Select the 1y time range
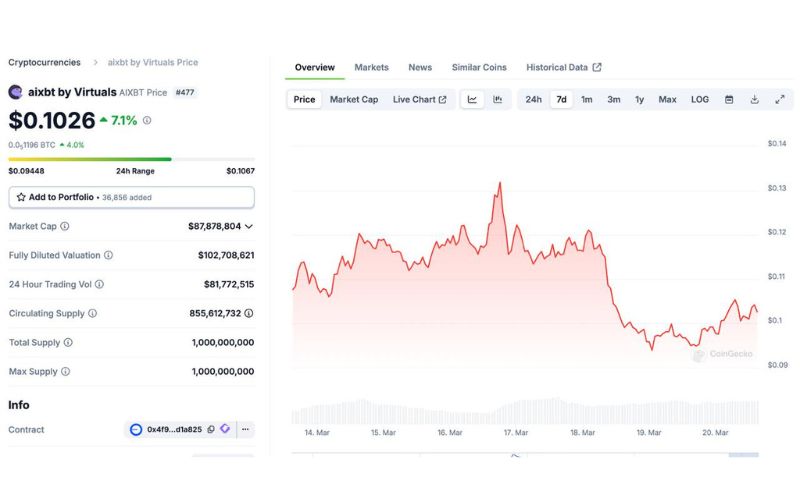Image resolution: width=800 pixels, height=500 pixels. [x=639, y=99]
